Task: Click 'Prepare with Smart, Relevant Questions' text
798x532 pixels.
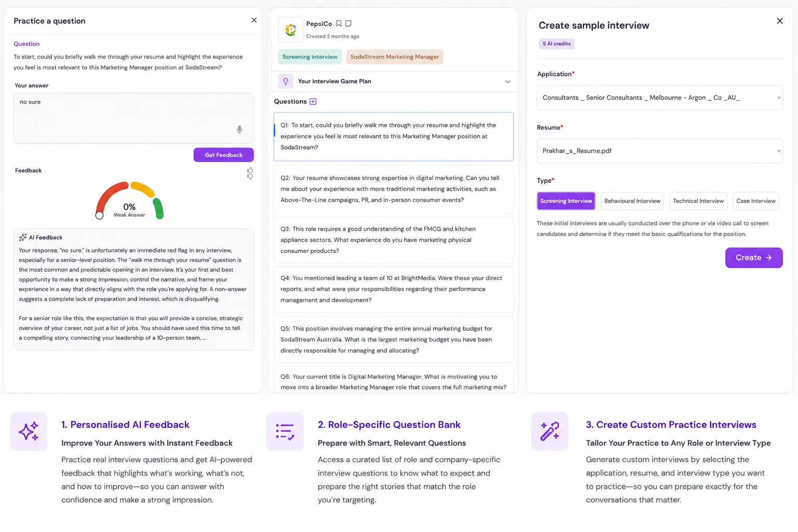Action: click(392, 443)
